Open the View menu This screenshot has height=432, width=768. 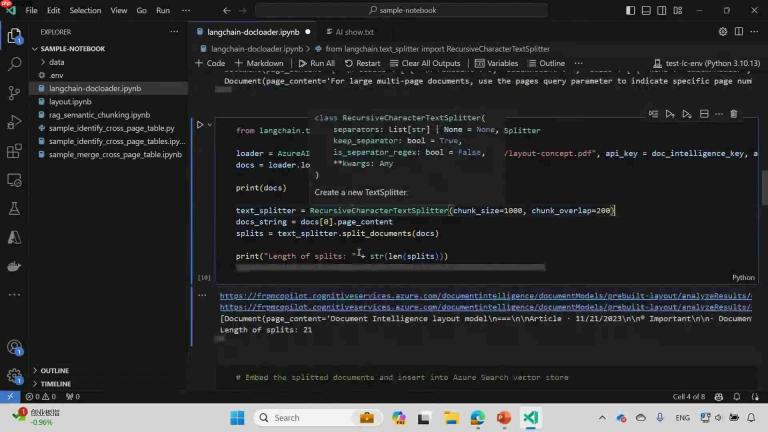pyautogui.click(x=119, y=10)
